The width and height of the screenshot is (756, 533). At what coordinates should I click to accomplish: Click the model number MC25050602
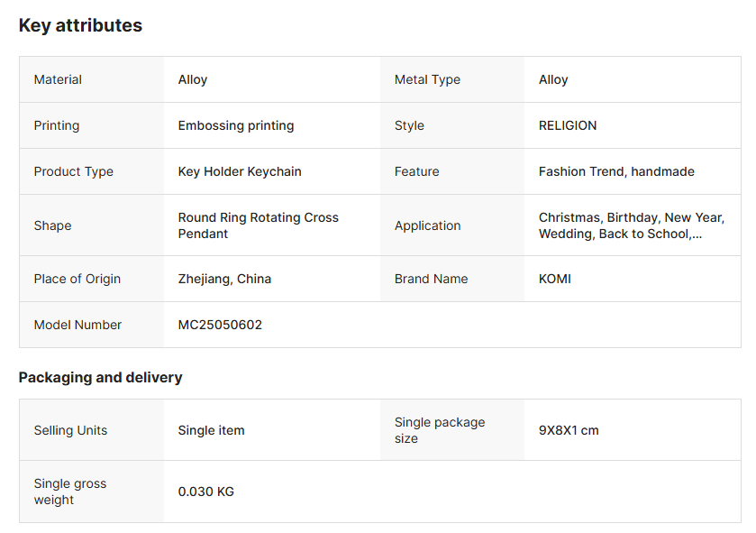[220, 325]
